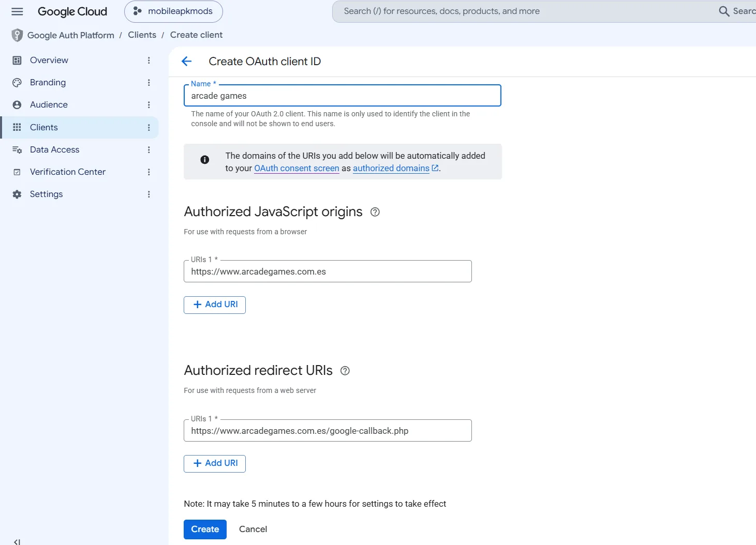756x545 pixels.
Task: Open more options for Audience
Action: pos(149,104)
